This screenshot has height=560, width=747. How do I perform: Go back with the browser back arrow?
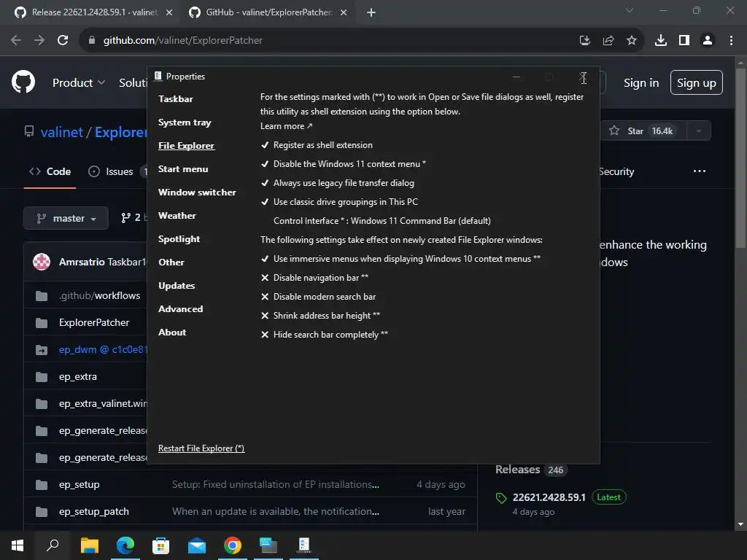(x=16, y=41)
